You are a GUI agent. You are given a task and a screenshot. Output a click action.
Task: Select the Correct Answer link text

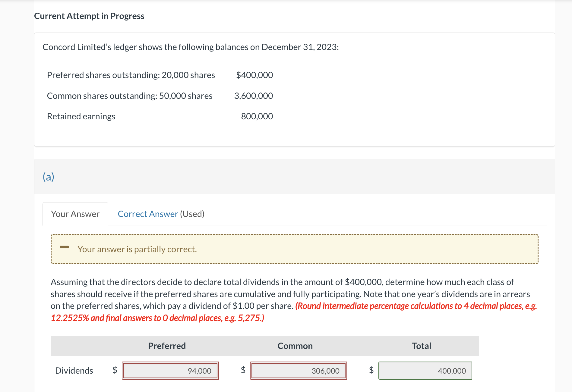point(147,214)
